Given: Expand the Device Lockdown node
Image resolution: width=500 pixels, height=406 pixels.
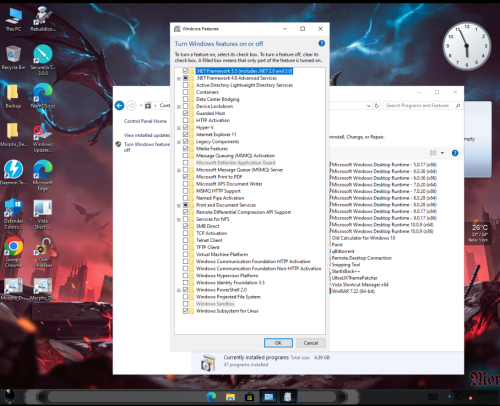Looking at the screenshot, I should pyautogui.click(x=179, y=106).
